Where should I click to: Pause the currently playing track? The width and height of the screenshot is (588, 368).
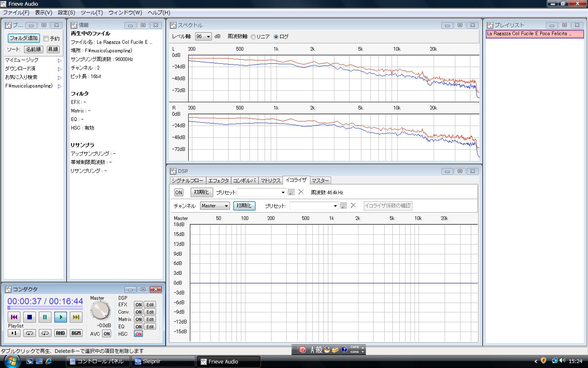(x=45, y=317)
